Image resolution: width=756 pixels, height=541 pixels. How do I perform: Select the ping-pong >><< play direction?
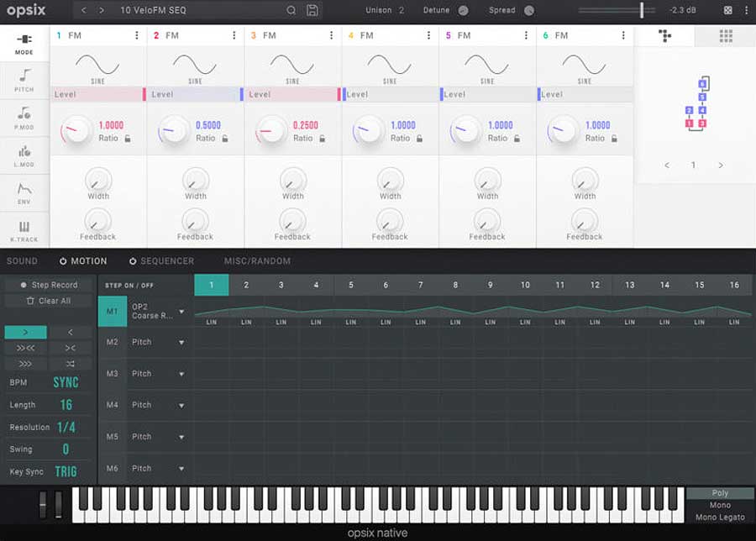tap(25, 348)
